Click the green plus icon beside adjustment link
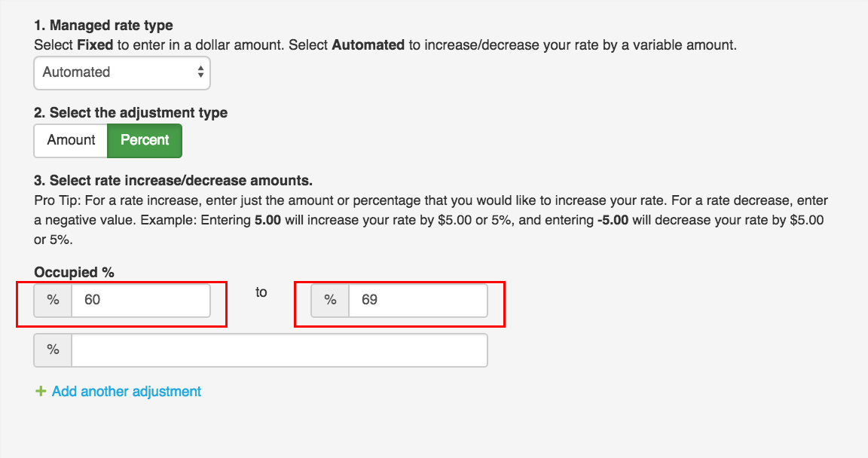This screenshot has width=868, height=458. (41, 391)
